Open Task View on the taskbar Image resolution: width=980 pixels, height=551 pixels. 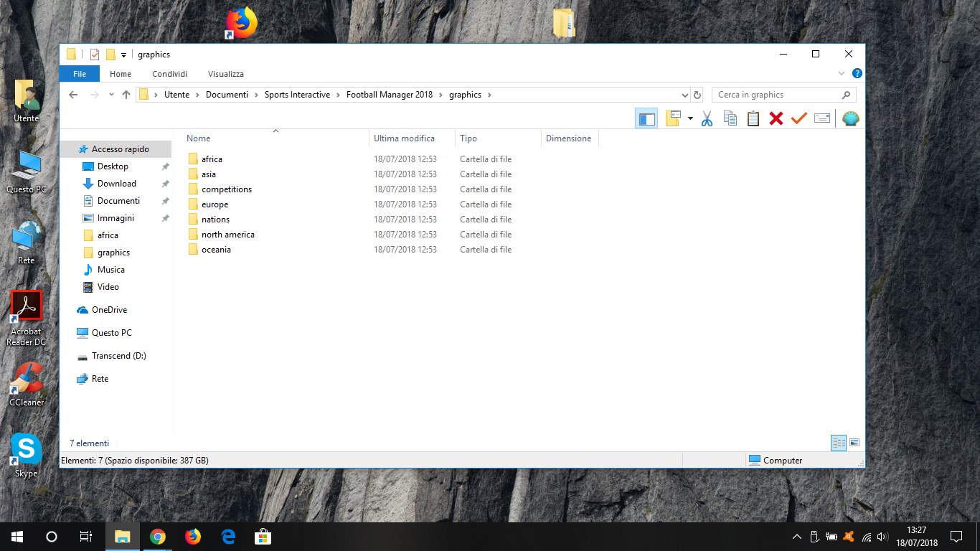pos(86,537)
